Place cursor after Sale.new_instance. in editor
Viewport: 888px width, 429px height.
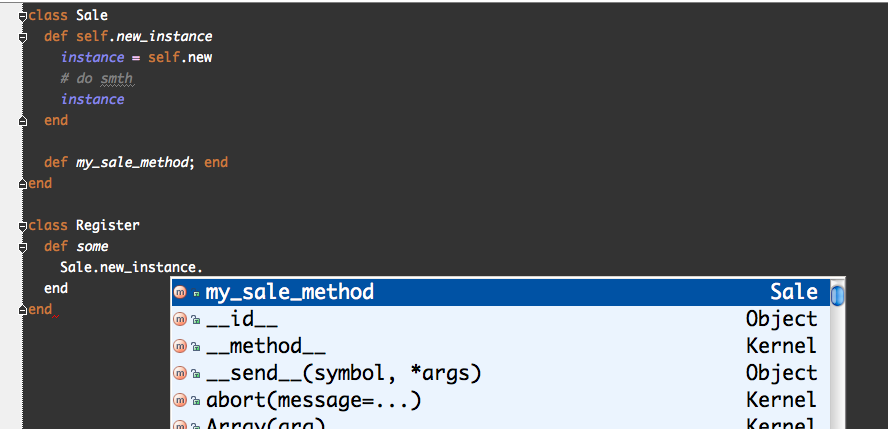204,267
